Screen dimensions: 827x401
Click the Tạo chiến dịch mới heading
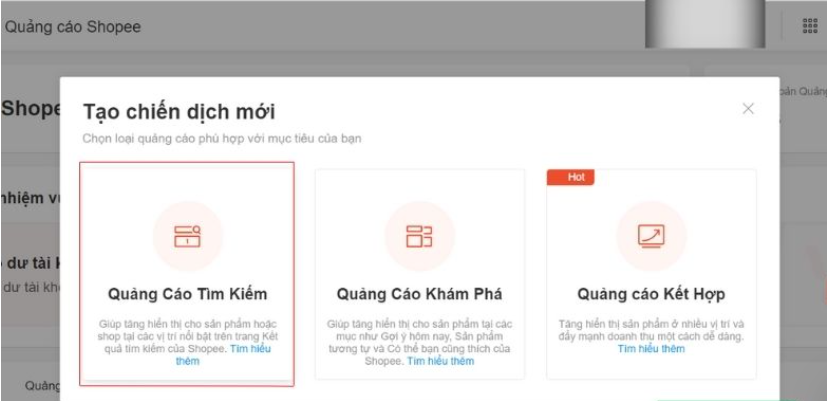click(x=179, y=112)
